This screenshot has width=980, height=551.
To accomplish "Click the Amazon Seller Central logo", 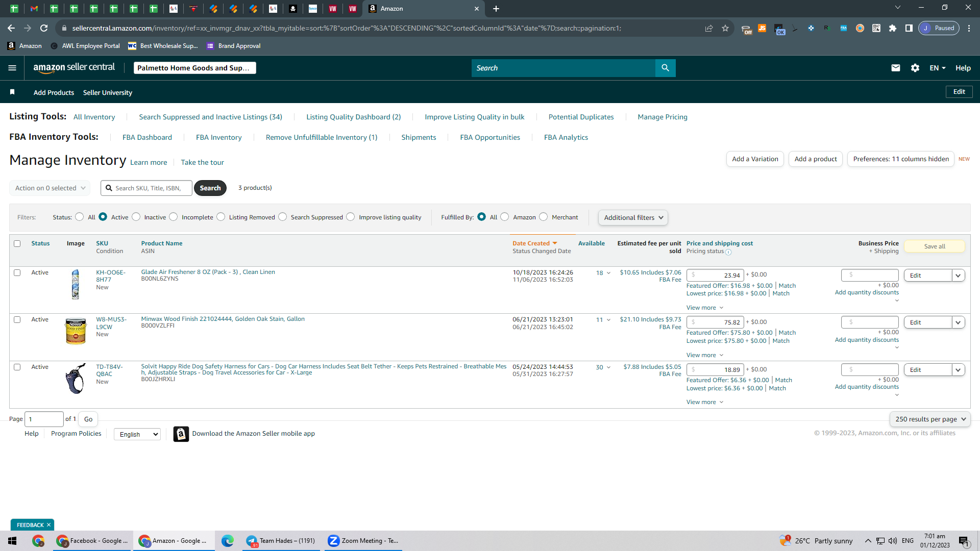I will coord(74,68).
